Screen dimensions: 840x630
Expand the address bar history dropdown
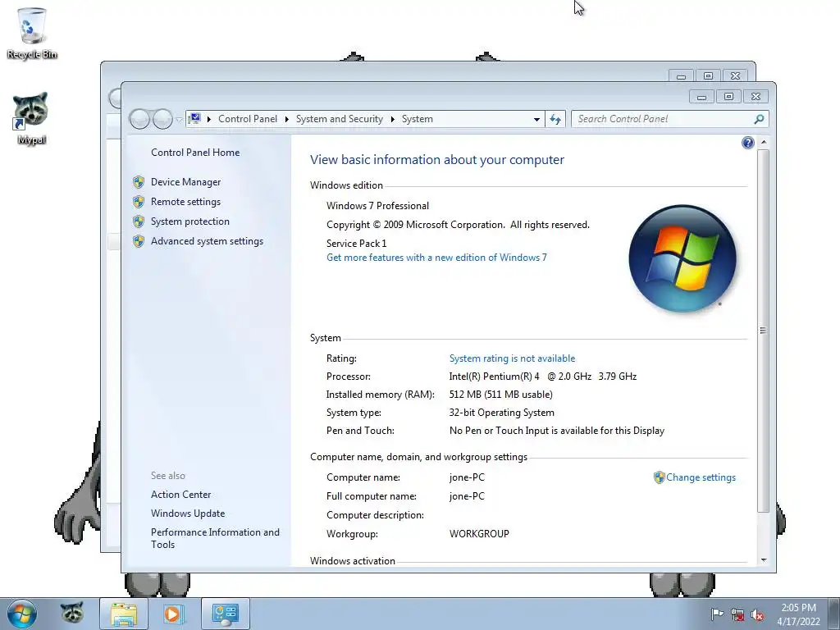click(x=536, y=120)
